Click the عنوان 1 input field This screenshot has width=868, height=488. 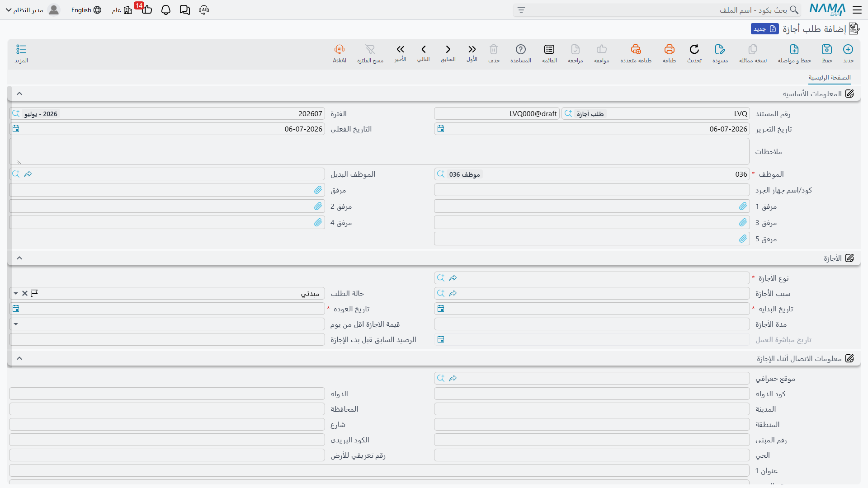[x=379, y=470]
